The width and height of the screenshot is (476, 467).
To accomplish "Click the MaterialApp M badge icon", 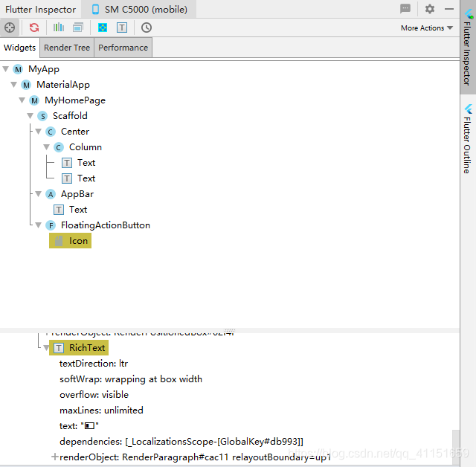I will [27, 85].
